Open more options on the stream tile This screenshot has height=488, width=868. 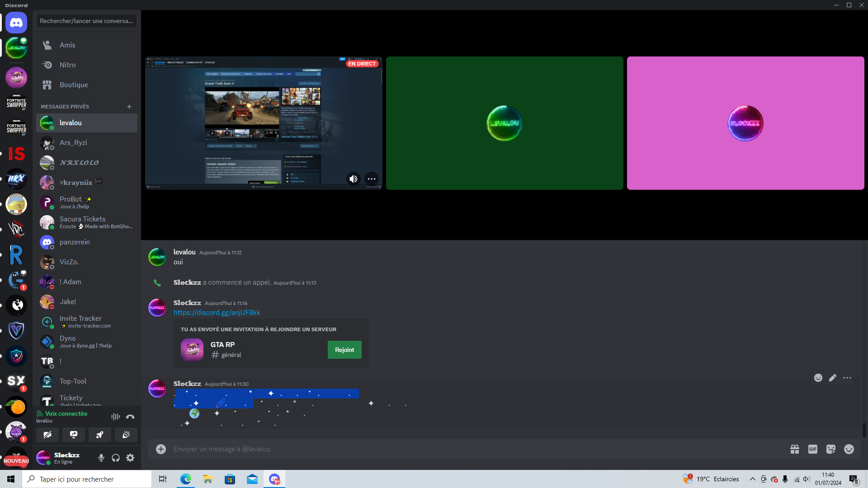[372, 179]
